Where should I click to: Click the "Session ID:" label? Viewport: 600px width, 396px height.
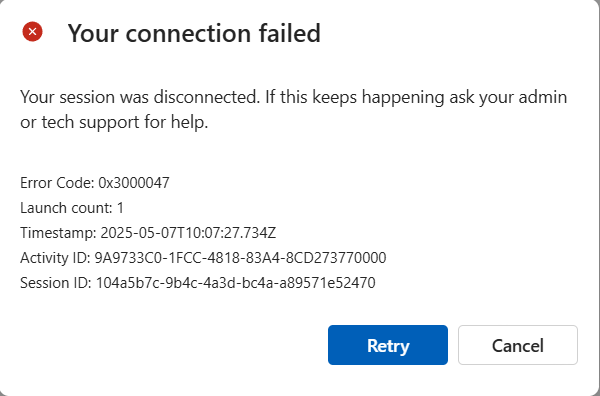(x=56, y=283)
